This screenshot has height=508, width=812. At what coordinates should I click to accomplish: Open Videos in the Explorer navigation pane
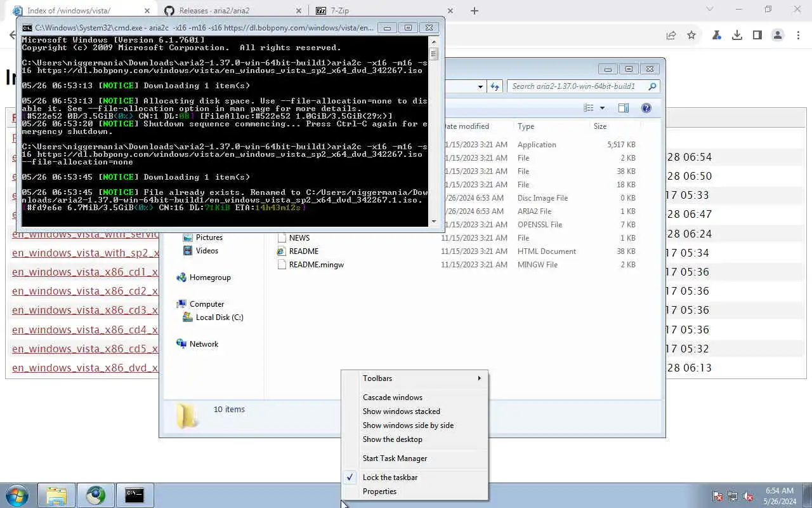207,251
